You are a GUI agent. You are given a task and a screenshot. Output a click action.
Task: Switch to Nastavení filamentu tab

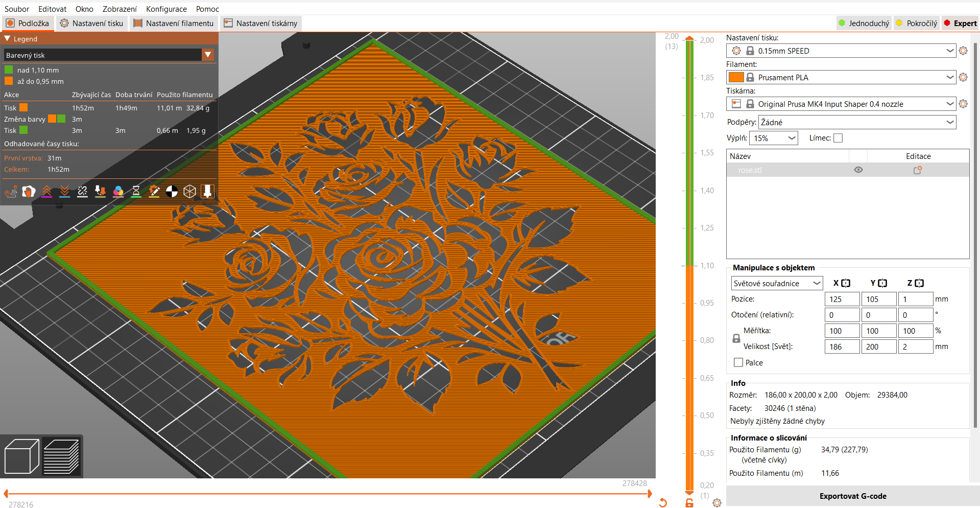174,24
